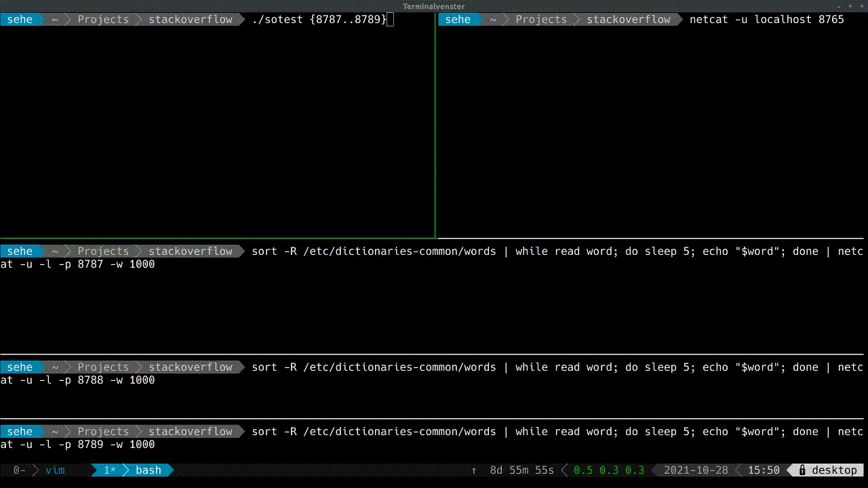Image resolution: width=868 pixels, height=488 pixels.
Task: Click the command line with -p 8788
Action: click(x=432, y=373)
